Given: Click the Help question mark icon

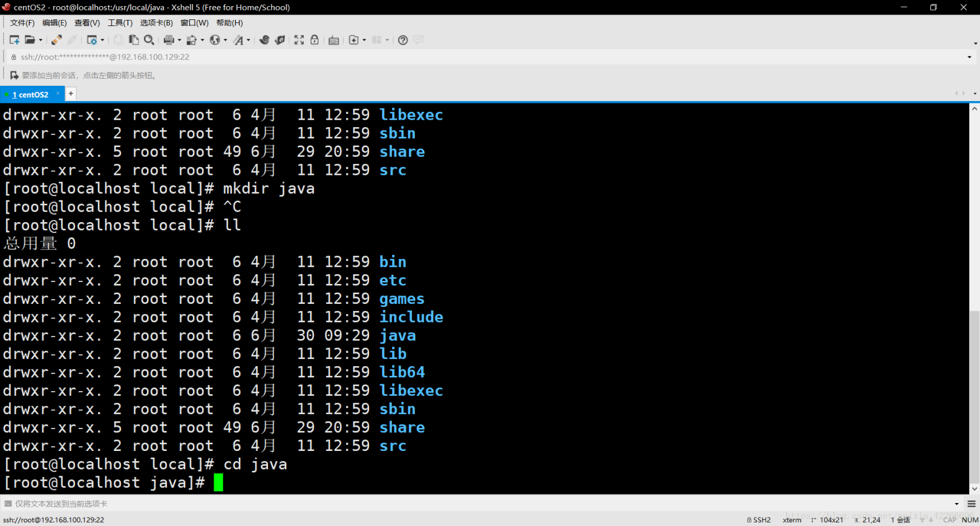Looking at the screenshot, I should (x=403, y=40).
